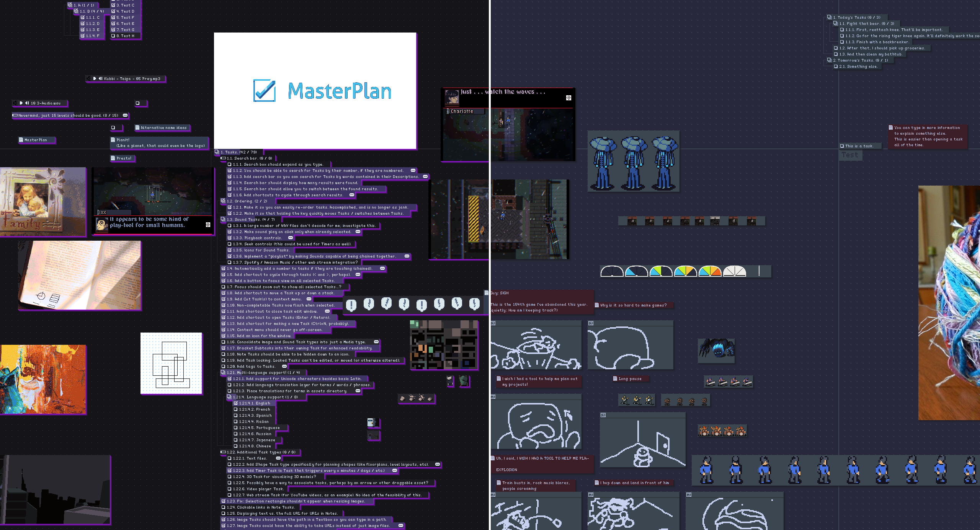Select the open book photo image
The height and width of the screenshot is (530, 980).
[80, 275]
